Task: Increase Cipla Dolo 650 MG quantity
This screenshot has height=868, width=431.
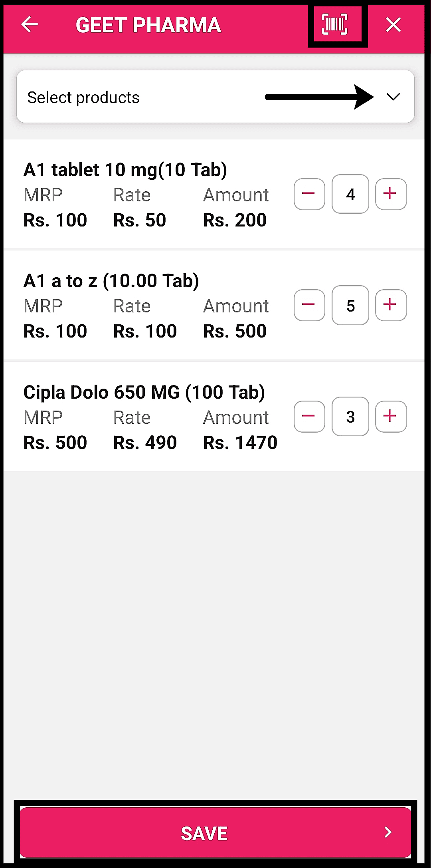Action: coord(391,416)
